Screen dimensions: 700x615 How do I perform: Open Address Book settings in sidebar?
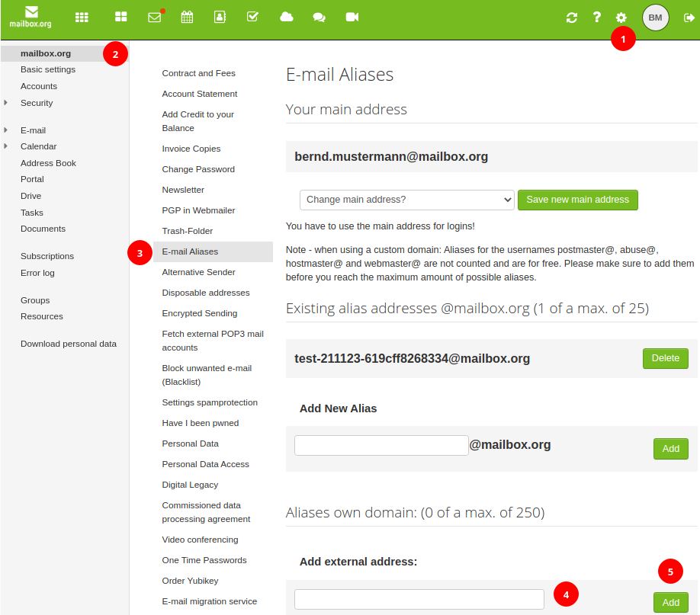pos(48,163)
